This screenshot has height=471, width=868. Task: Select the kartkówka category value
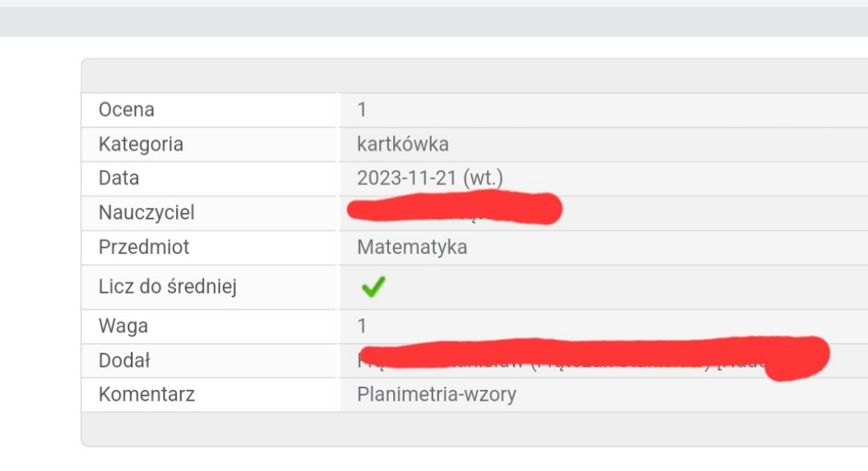click(403, 144)
